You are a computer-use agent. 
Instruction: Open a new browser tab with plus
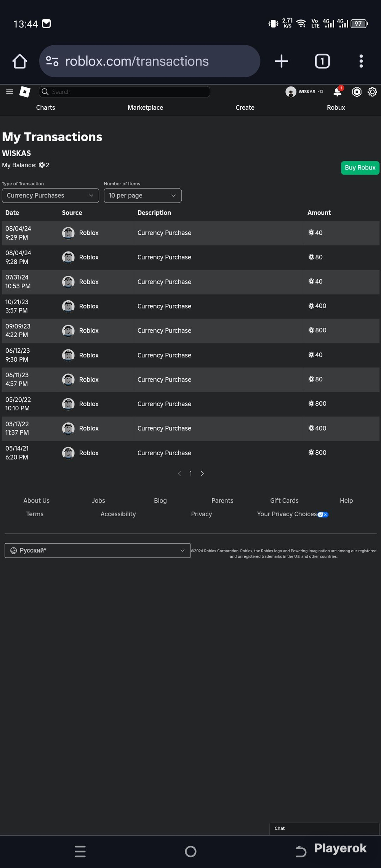click(x=282, y=61)
